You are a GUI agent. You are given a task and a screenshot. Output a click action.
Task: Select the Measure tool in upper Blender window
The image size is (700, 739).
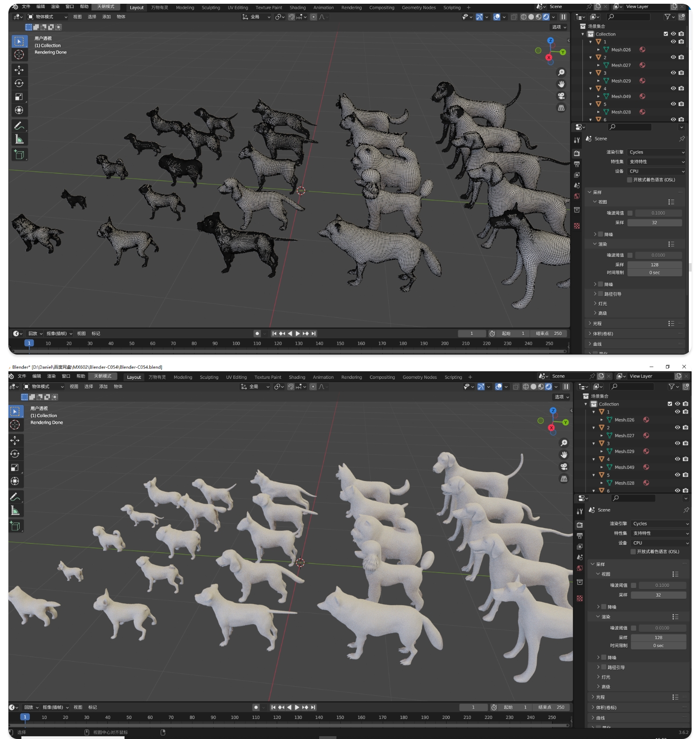(x=19, y=139)
